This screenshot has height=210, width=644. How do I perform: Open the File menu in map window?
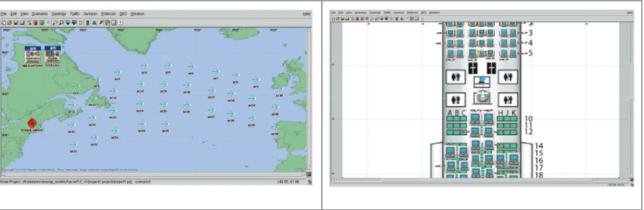pyautogui.click(x=3, y=14)
